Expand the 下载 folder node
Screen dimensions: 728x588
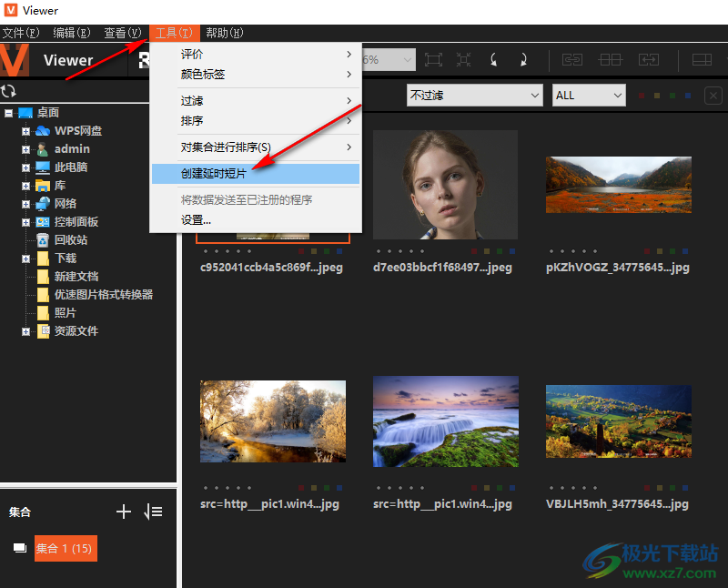[26, 259]
